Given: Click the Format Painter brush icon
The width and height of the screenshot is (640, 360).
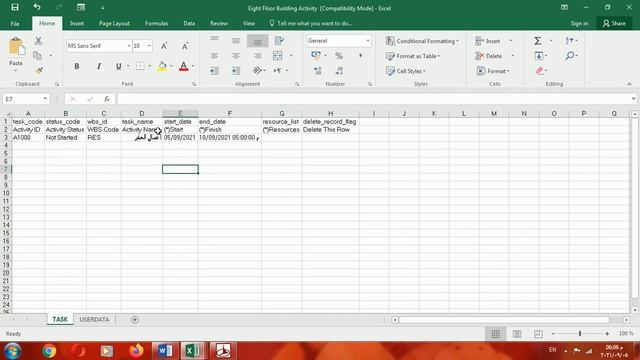Looking at the screenshot, I should pyautogui.click(x=39, y=71).
